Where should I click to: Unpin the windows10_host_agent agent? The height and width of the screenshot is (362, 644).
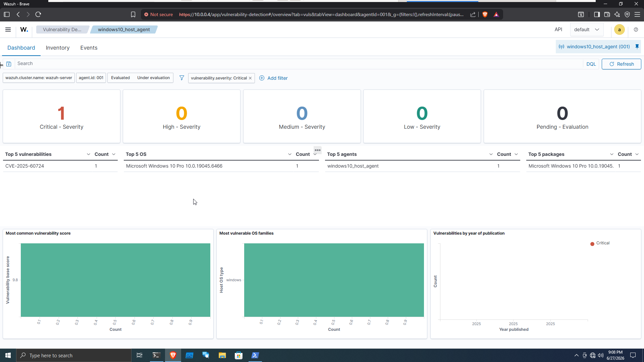click(x=637, y=47)
